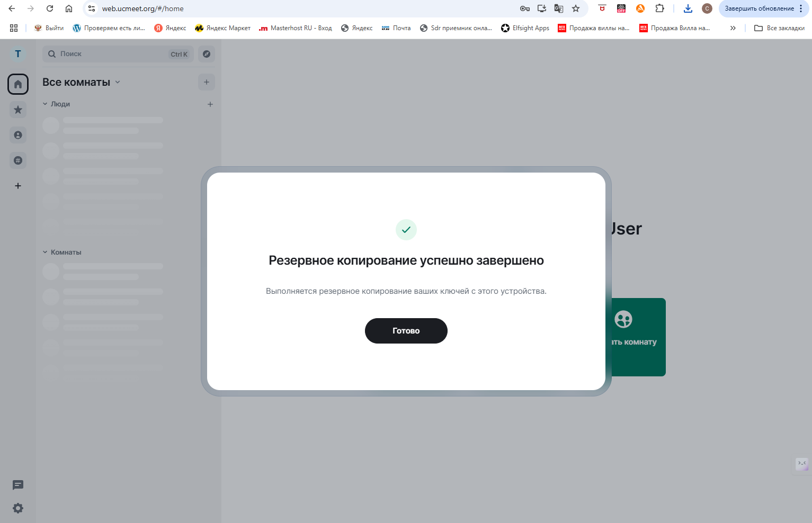The image size is (812, 523).
Task: Open the People section icon in sidebar
Action: [17, 134]
